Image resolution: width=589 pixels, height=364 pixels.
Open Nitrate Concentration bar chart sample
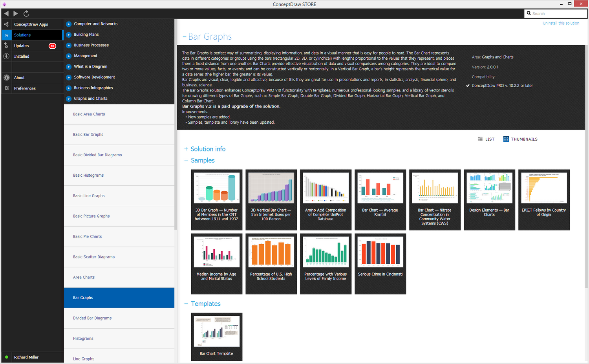pyautogui.click(x=435, y=200)
